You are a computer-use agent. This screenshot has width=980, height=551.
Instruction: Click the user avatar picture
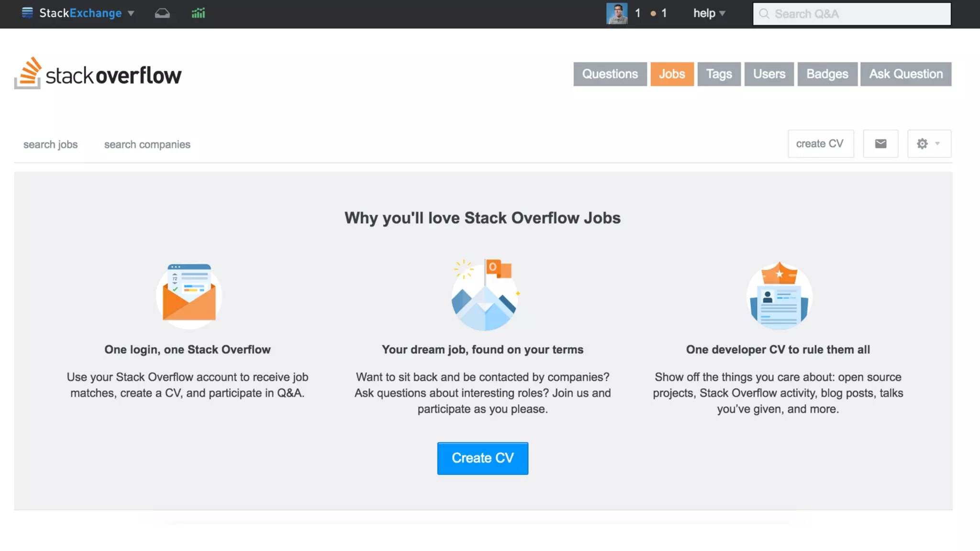click(x=617, y=13)
